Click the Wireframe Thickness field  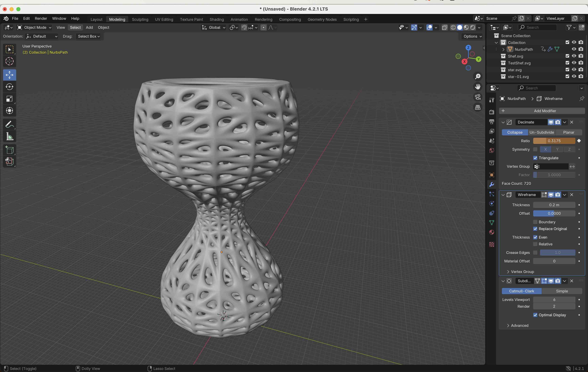(x=554, y=205)
